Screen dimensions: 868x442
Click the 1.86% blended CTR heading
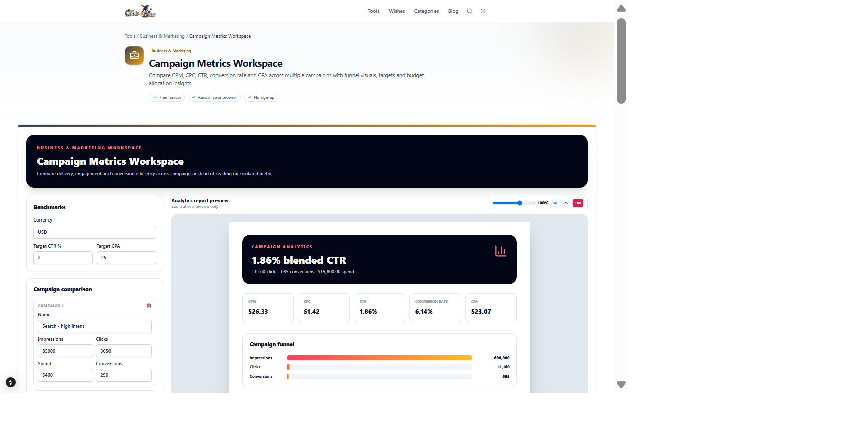(299, 260)
